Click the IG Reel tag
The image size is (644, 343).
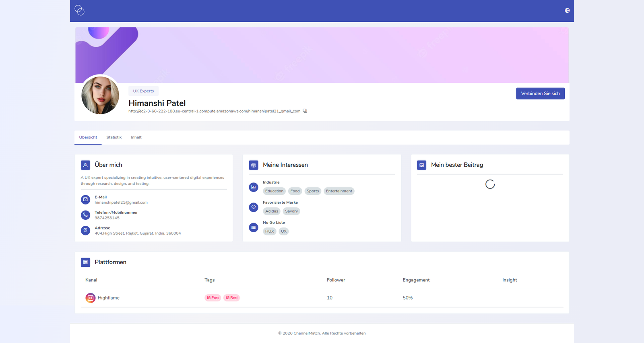point(231,298)
